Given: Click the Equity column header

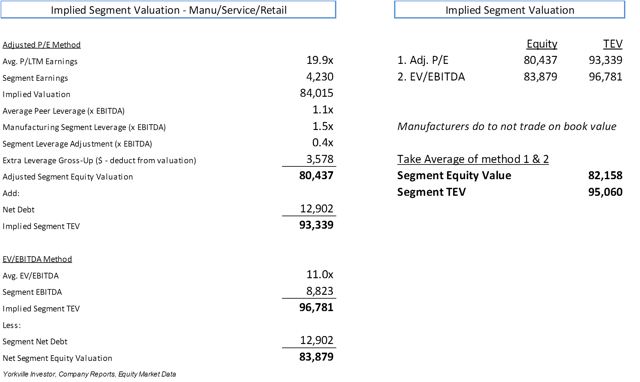Looking at the screenshot, I should coord(542,44).
